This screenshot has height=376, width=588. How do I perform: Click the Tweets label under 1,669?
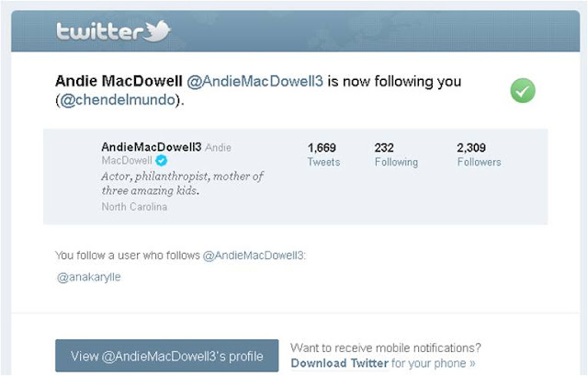click(323, 162)
